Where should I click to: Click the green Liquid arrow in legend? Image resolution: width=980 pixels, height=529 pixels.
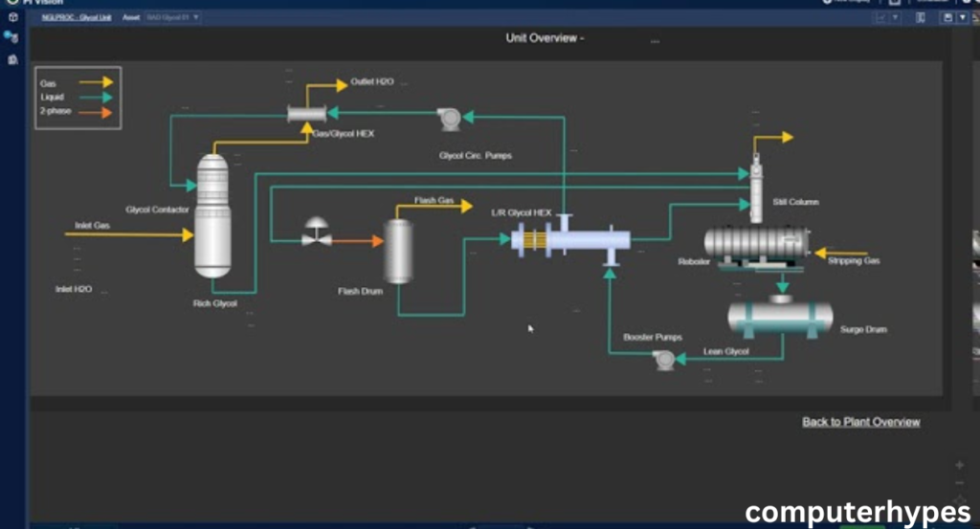96,98
